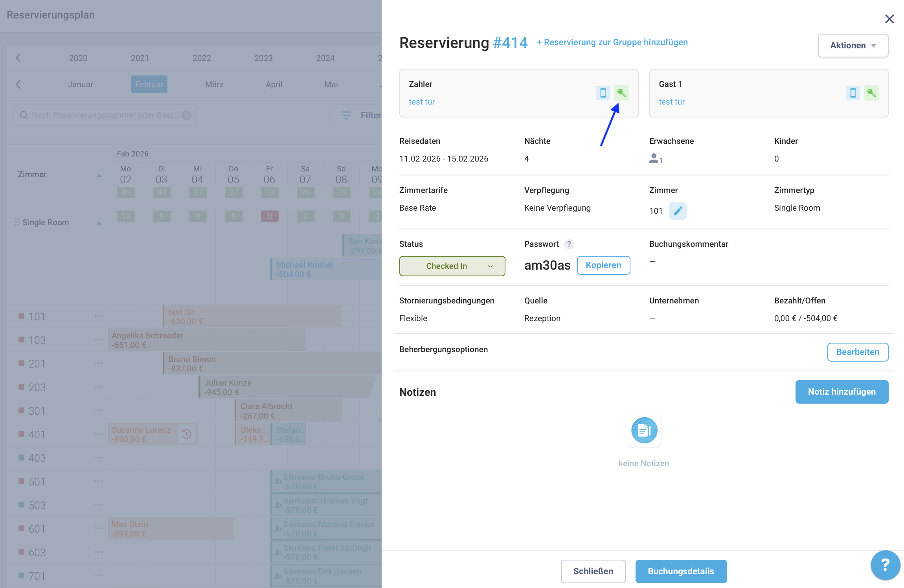
Task: Open the three-dot menu for room 101
Action: pyautogui.click(x=98, y=316)
